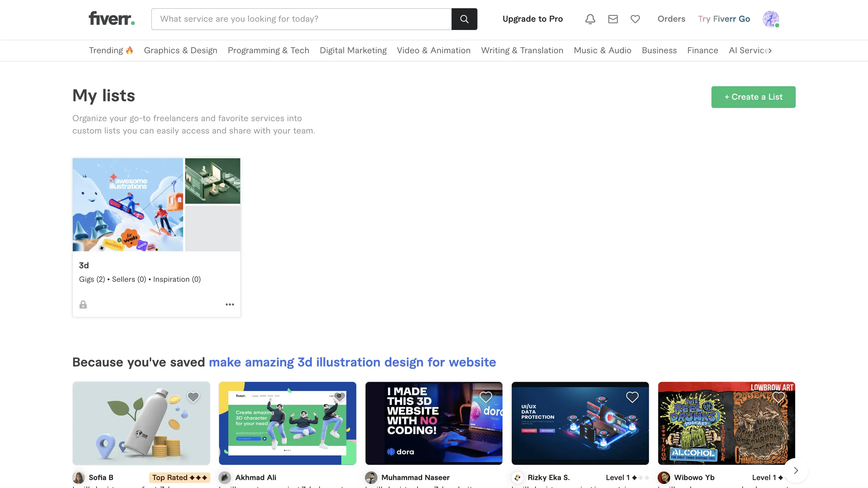Open Graphics & Design category
This screenshot has width=868, height=488.
coord(180,51)
